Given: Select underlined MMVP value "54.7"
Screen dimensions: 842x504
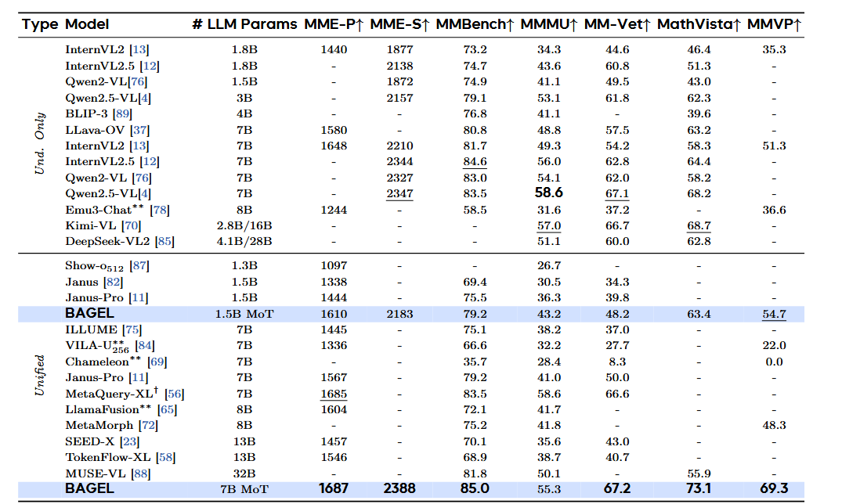Looking at the screenshot, I should coord(775,315).
